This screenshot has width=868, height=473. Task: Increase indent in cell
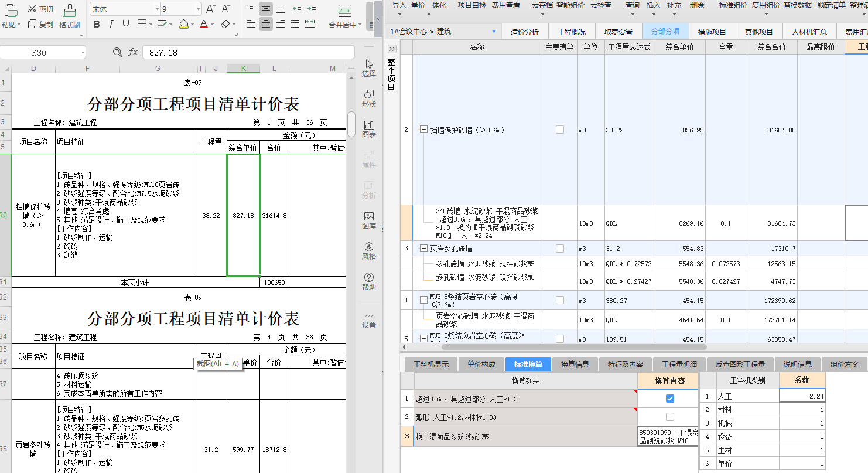click(310, 8)
